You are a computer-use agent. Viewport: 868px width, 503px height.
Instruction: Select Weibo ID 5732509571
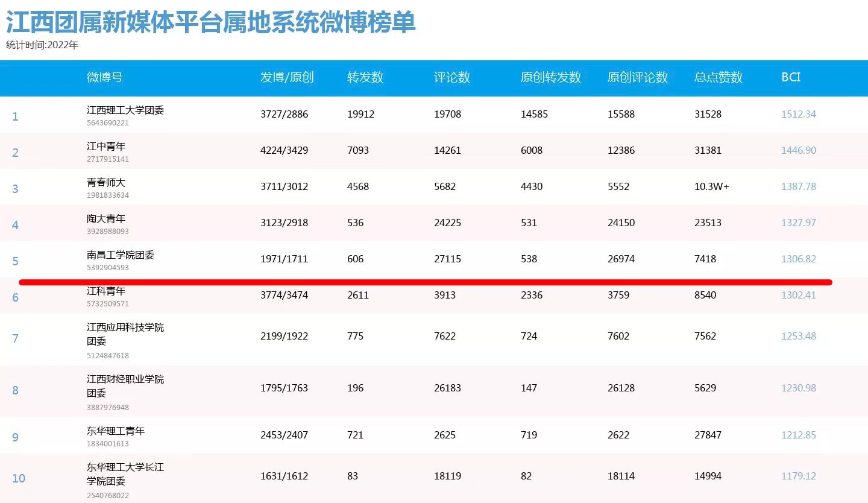click(x=108, y=304)
